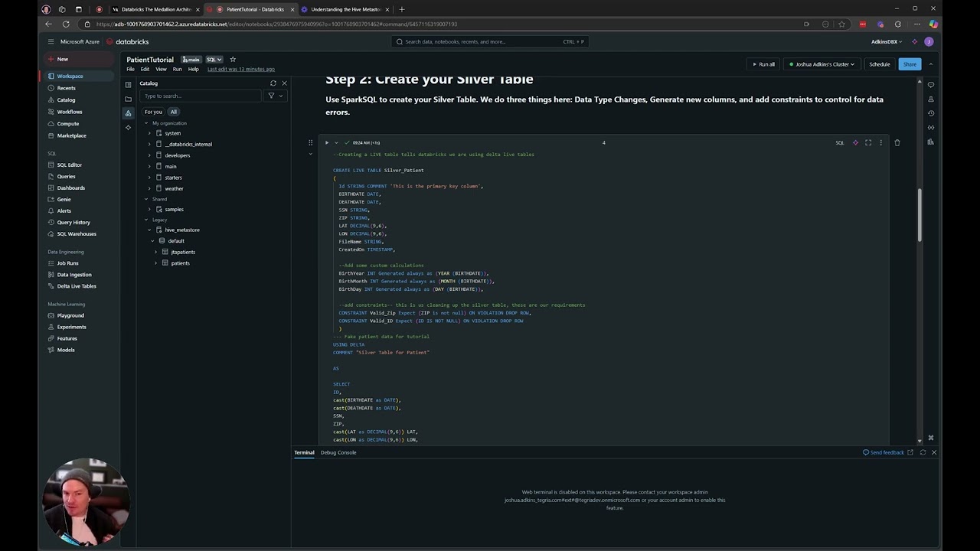The width and height of the screenshot is (980, 551).
Task: Open Recents in the left sidebar
Action: click(x=66, y=88)
